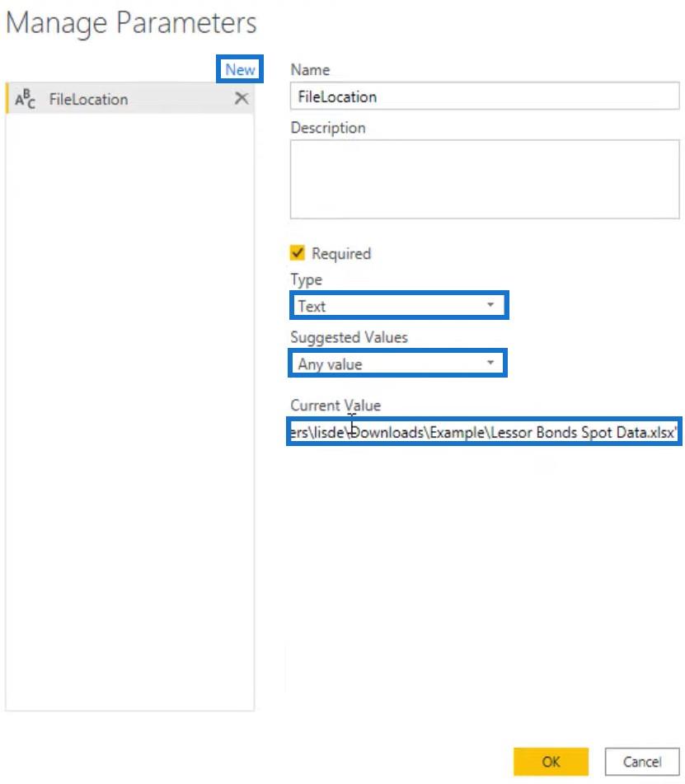Click the Current Value path field
Image resolution: width=685 pixels, height=784 pixels.
[484, 431]
